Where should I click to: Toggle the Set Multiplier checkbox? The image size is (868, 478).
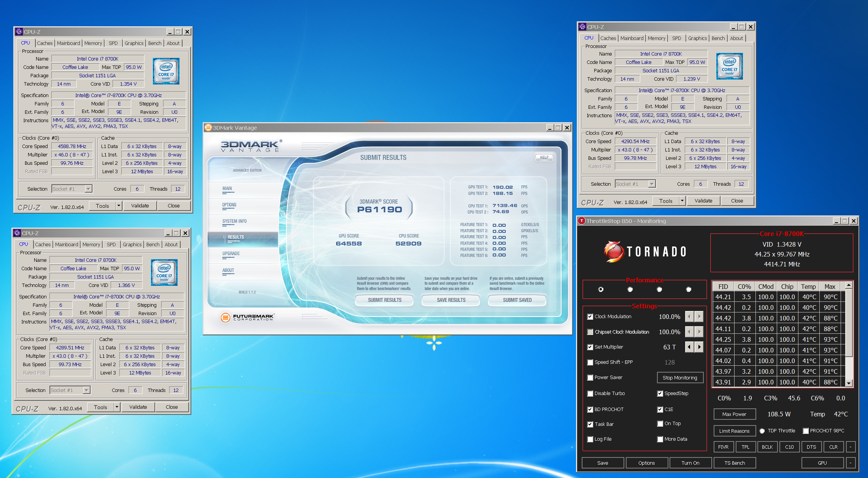click(590, 347)
